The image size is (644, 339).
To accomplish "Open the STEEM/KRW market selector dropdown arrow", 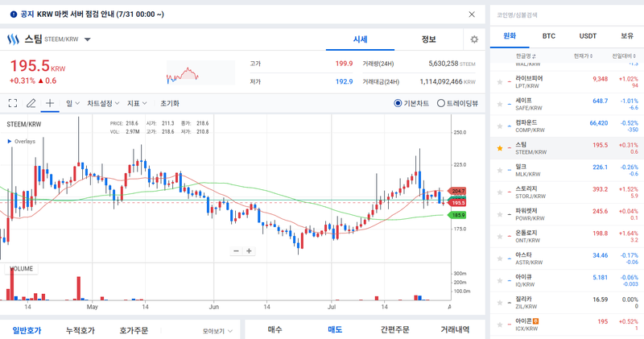I will click(88, 39).
